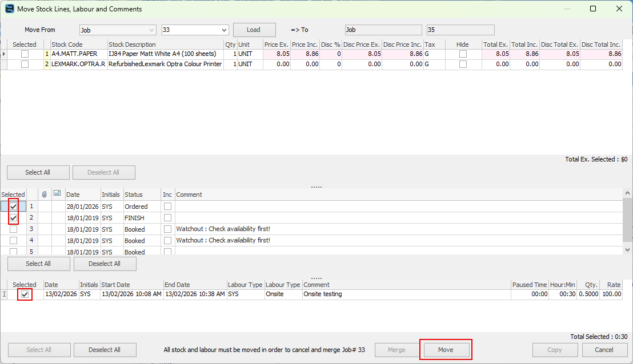Click the comments list scroll up arrow
Viewport: 633px width, 364px height.
point(627,193)
